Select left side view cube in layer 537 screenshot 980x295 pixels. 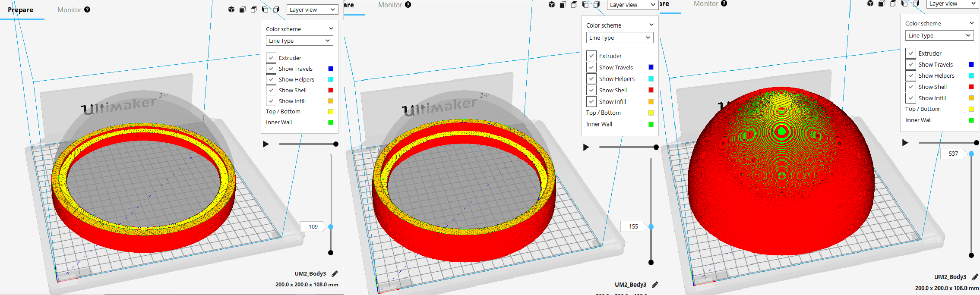904,3
